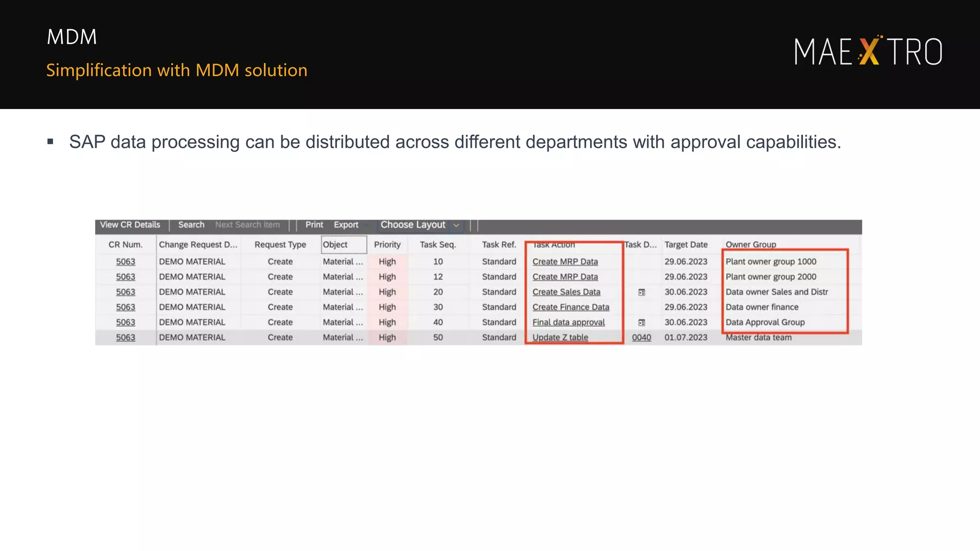
Task: Select 29.06.2023 date in Create Finance Data row
Action: coord(686,307)
